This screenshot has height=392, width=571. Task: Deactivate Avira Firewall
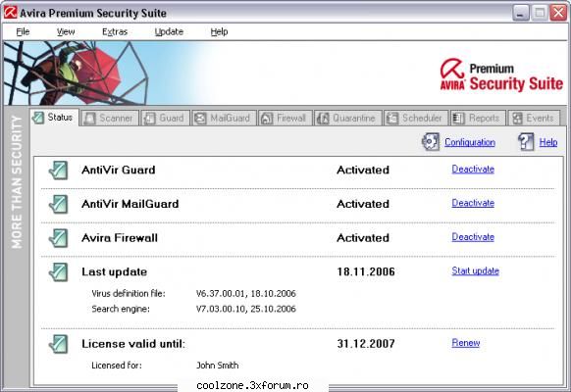(473, 237)
